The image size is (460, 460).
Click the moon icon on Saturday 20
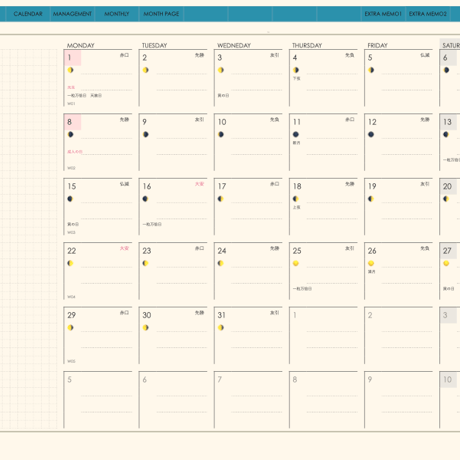click(446, 199)
